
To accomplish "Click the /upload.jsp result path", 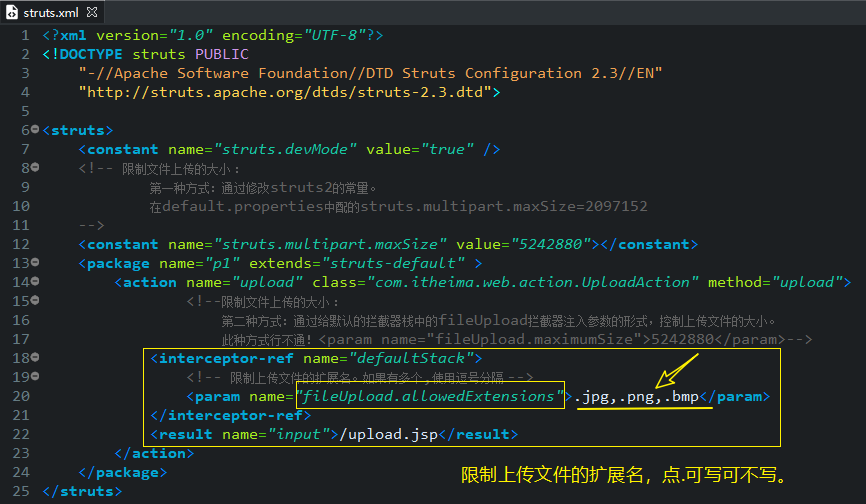I will (388, 434).
